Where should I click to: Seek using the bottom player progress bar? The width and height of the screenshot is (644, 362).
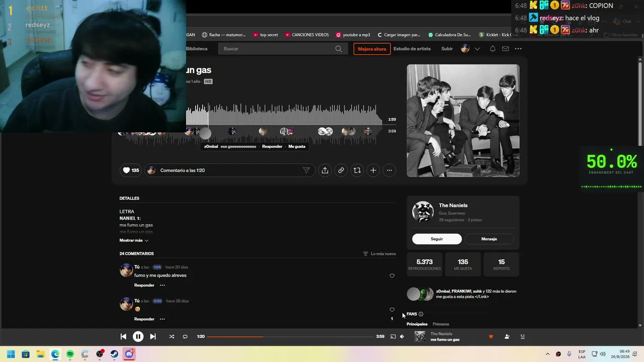point(290,337)
